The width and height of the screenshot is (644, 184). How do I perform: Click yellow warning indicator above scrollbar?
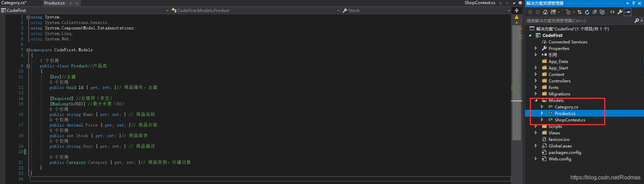click(x=517, y=17)
